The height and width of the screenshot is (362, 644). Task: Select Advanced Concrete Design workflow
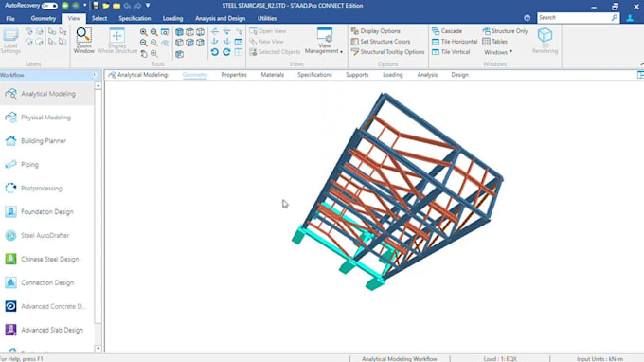click(x=47, y=306)
